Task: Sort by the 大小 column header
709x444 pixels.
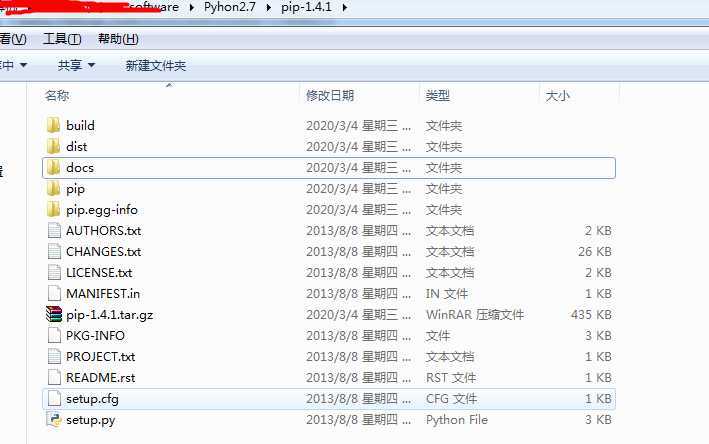Action: [x=558, y=96]
